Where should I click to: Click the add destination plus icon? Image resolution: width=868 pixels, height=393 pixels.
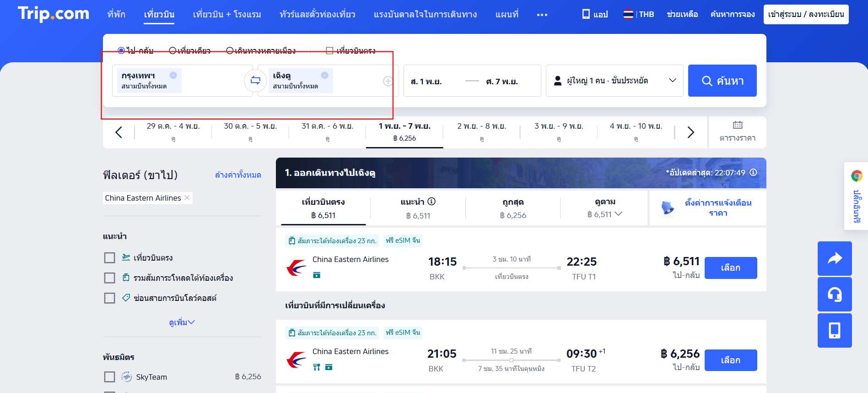388,81
